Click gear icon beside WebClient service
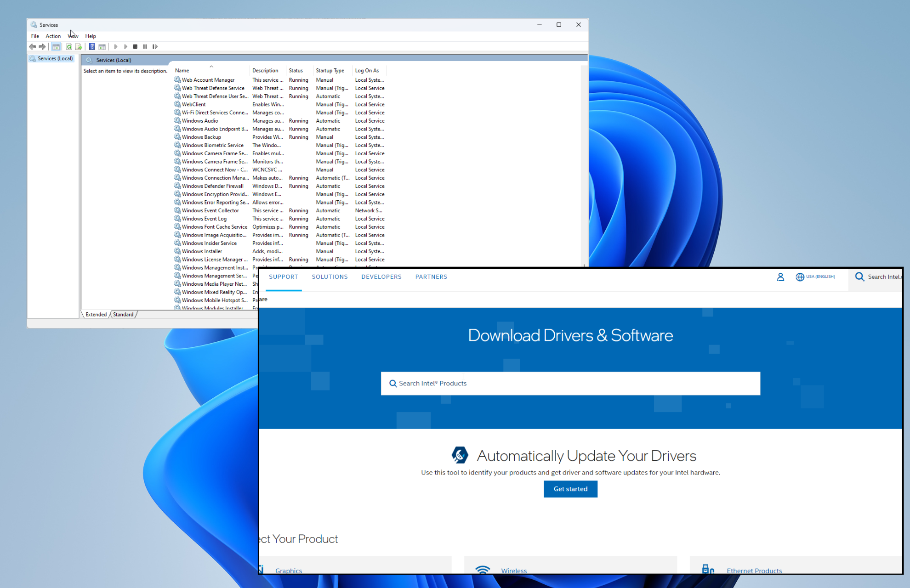The height and width of the screenshot is (588, 910). [177, 104]
